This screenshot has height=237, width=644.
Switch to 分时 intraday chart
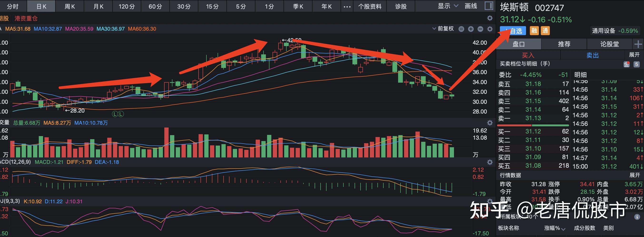13,6
